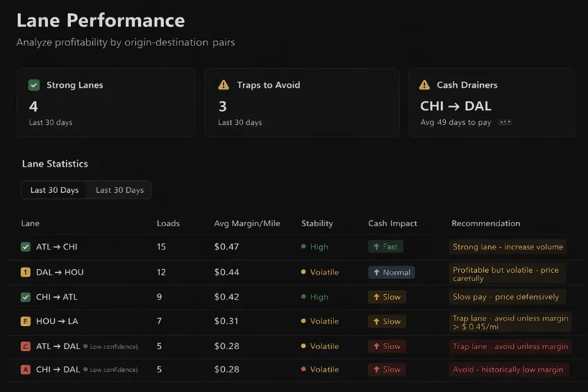Sort by the Loads column header
588x392 pixels.
pyautogui.click(x=168, y=223)
